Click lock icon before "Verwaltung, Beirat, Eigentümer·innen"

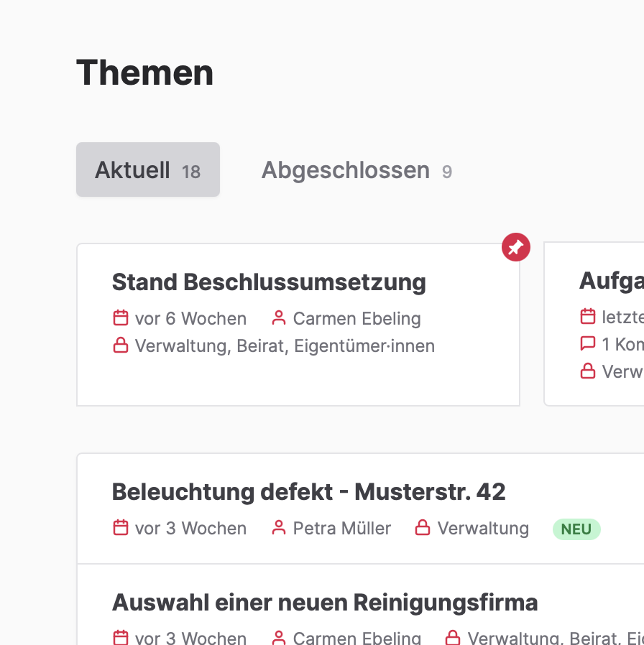tap(121, 345)
